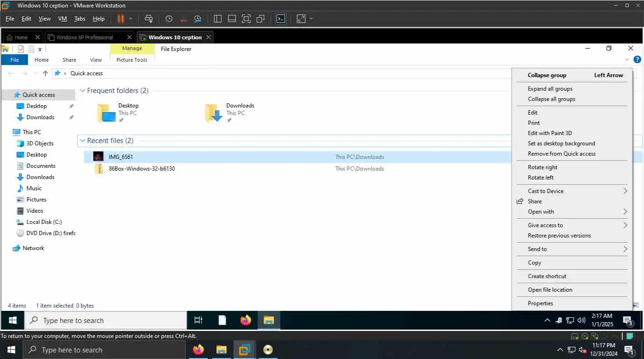The height and width of the screenshot is (359, 644).
Task: Open the Tabs menu in VMware
Action: click(x=80, y=19)
